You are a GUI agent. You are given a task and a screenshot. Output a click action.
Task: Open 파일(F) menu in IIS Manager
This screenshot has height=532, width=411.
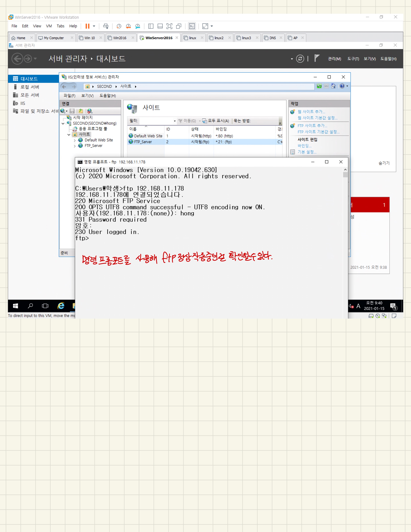69,96
